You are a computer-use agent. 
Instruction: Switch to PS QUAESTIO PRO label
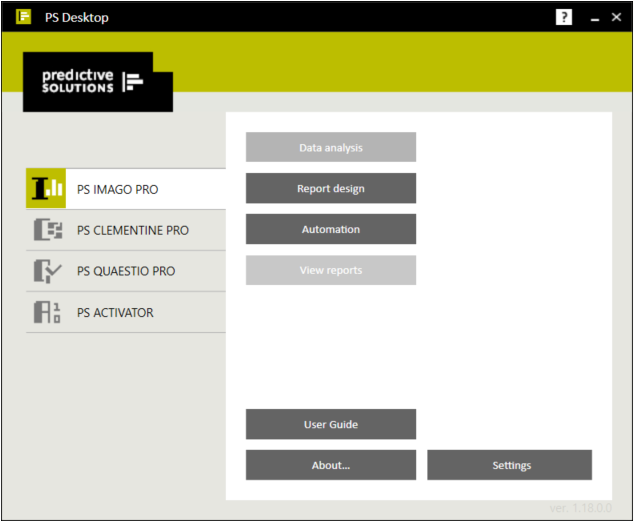[x=126, y=271]
